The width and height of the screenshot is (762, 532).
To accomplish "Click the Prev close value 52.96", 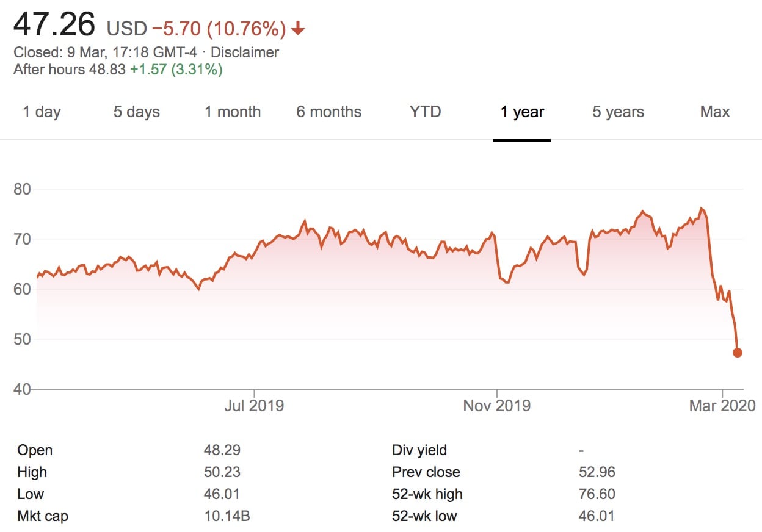I will pos(597,472).
